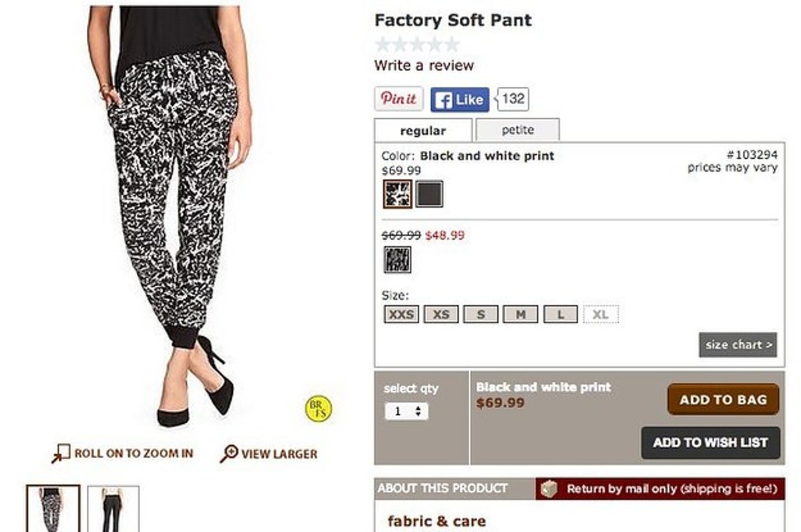Select the View Larger magnifier icon

pos(230,452)
